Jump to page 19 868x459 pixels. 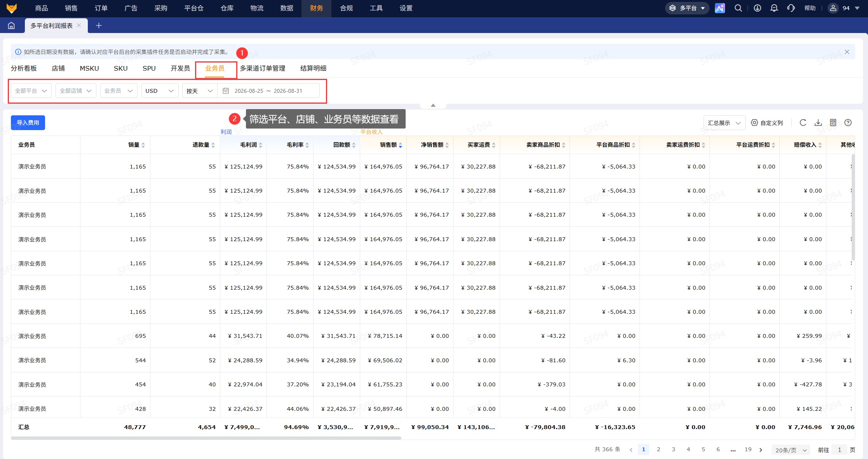coord(748,450)
